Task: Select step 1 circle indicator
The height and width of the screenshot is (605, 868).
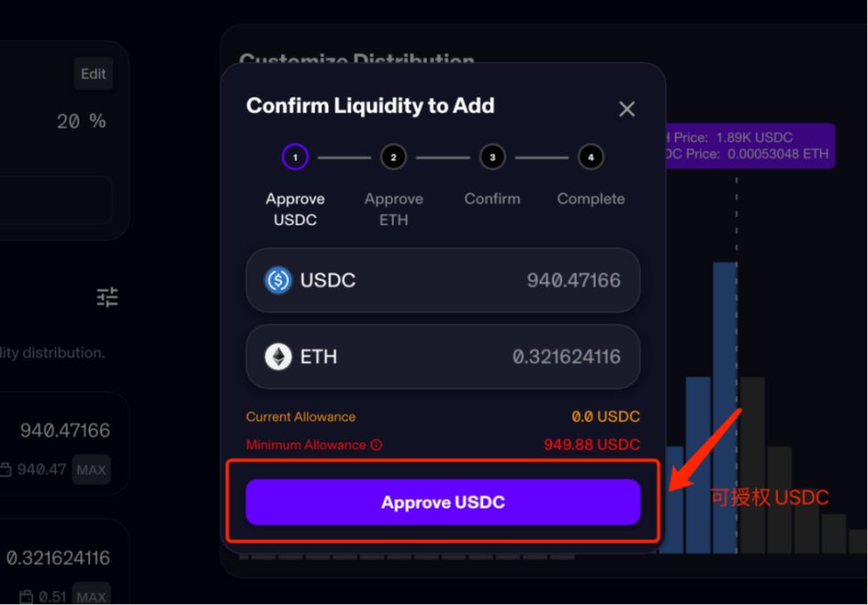Action: 295,158
